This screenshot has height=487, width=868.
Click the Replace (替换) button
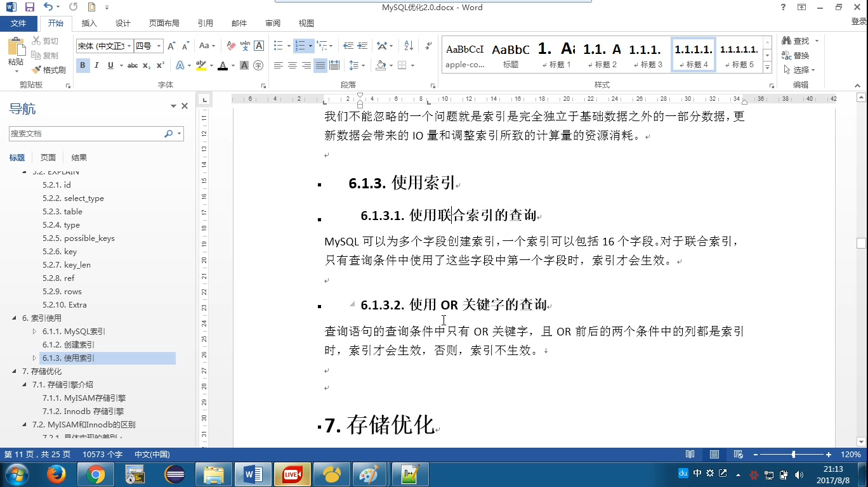tap(796, 56)
